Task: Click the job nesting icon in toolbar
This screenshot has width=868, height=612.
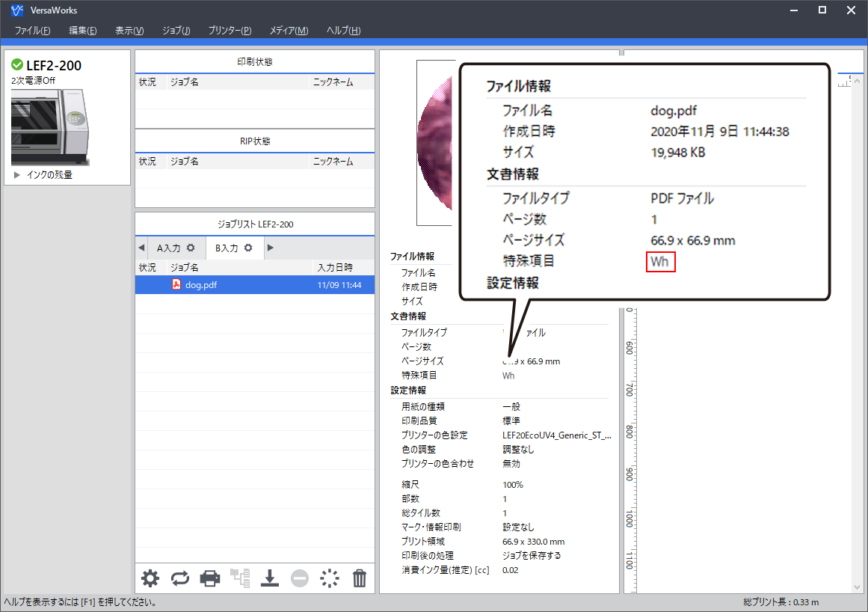Action: (x=240, y=578)
